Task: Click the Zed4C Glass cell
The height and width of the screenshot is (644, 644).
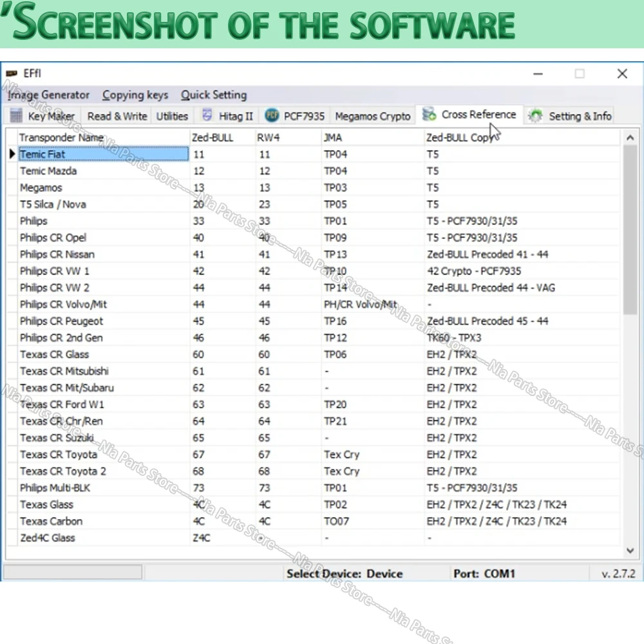Action: pos(104,538)
